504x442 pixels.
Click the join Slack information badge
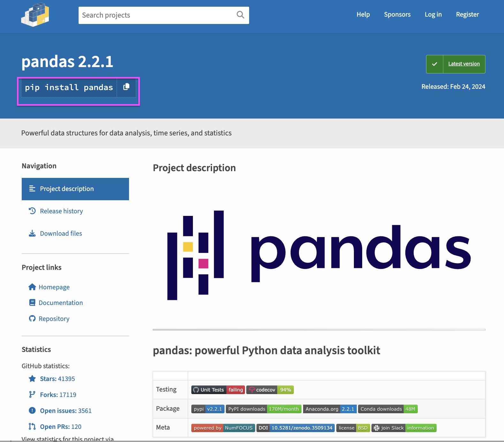coord(404,428)
